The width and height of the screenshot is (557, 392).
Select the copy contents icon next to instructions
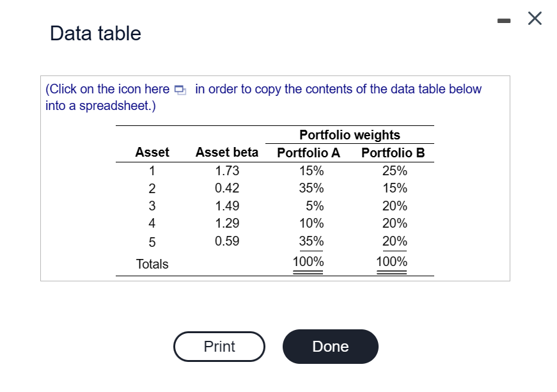click(179, 90)
